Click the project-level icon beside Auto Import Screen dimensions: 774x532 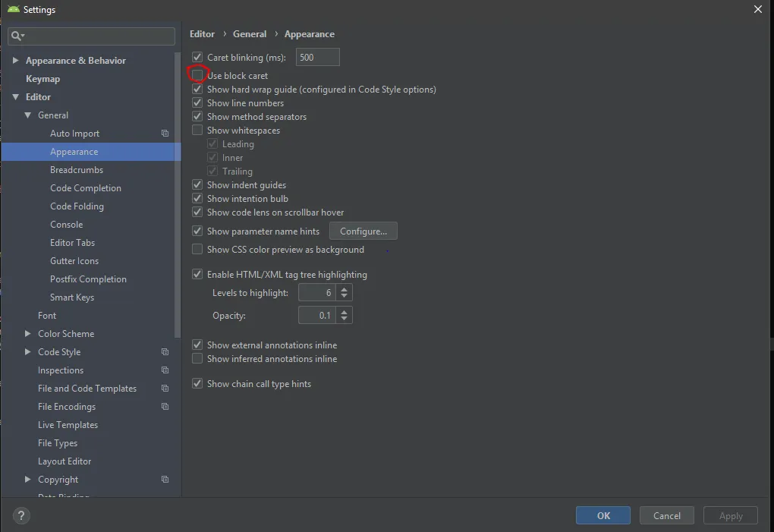165,134
